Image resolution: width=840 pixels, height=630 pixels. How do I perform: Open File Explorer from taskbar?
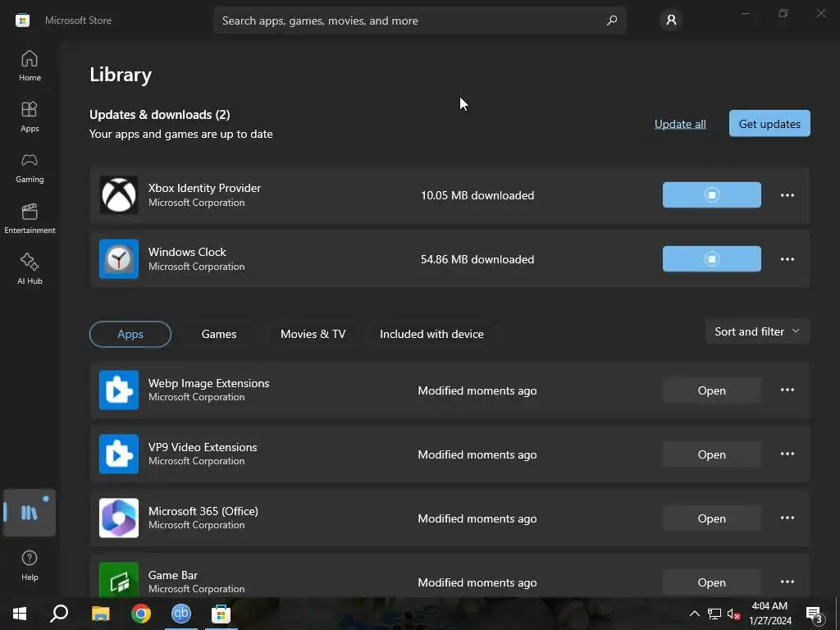click(100, 614)
